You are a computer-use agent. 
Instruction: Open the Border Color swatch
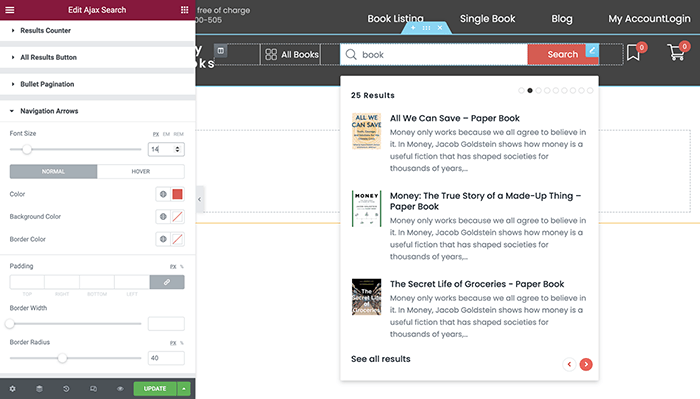point(177,239)
